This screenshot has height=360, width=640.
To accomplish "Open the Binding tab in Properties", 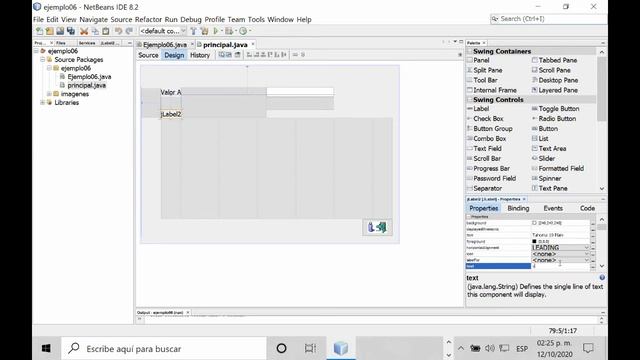I will click(x=518, y=208).
